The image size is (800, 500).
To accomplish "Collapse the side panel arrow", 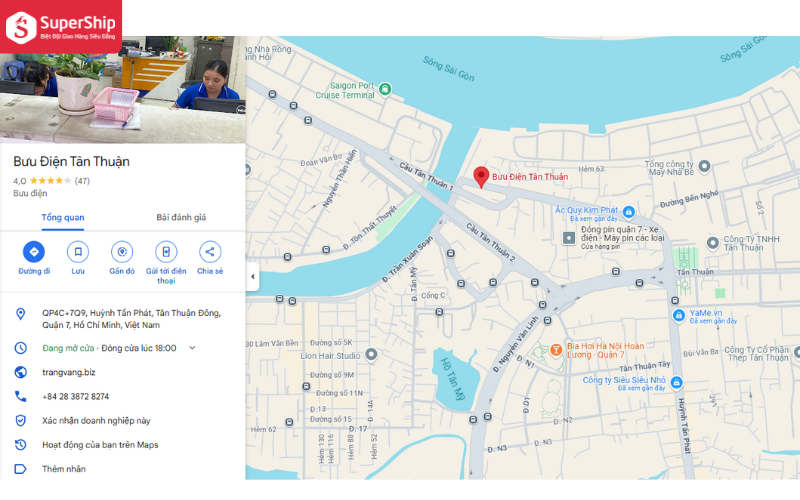I will point(253,277).
